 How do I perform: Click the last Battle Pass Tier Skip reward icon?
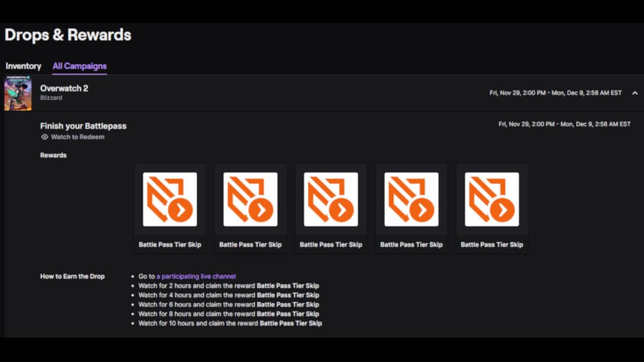pos(491,200)
